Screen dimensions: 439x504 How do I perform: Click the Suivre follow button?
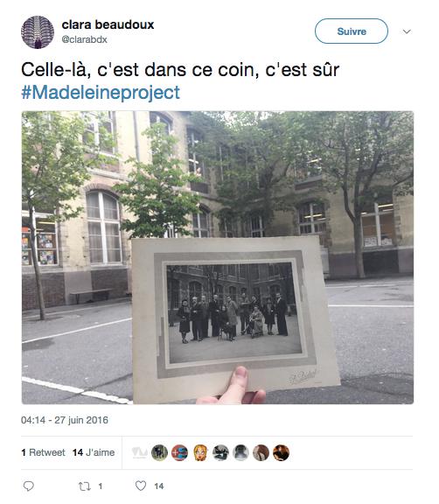(x=352, y=31)
